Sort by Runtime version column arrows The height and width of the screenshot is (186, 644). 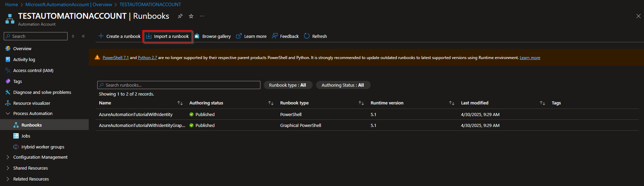[452, 103]
